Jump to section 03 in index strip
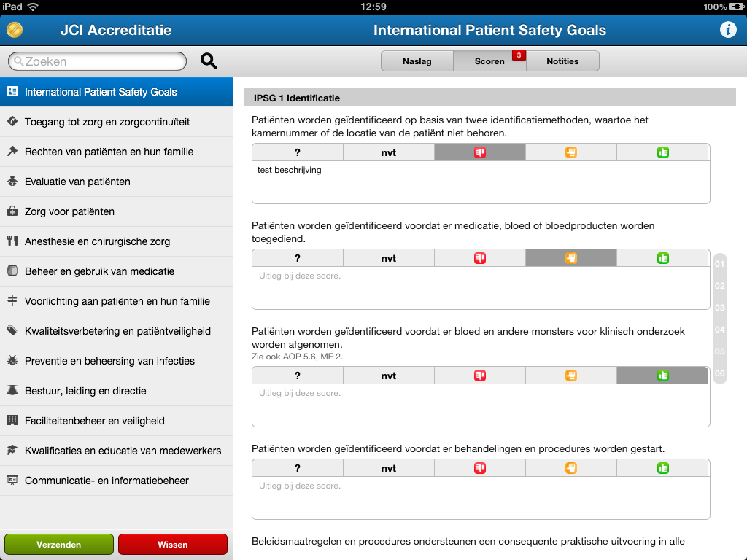The image size is (747, 560). 720,308
